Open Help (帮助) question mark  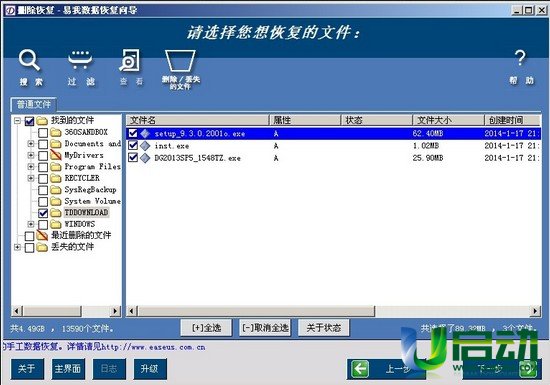(520, 58)
